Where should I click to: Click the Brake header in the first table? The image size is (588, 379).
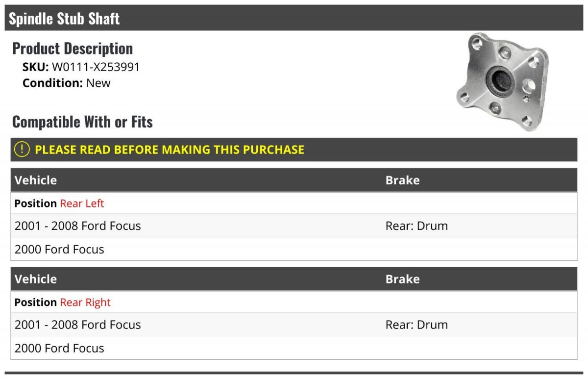pyautogui.click(x=402, y=180)
